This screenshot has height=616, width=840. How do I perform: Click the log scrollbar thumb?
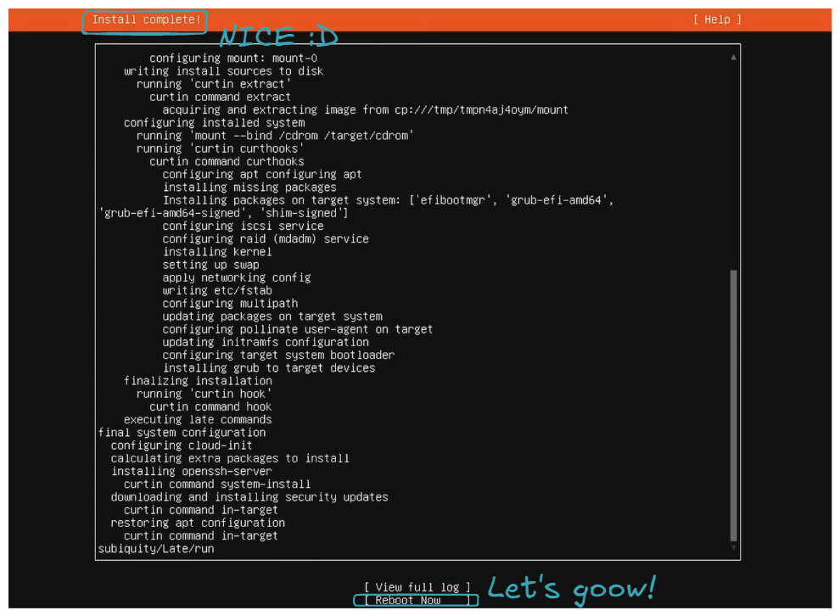pos(733,406)
